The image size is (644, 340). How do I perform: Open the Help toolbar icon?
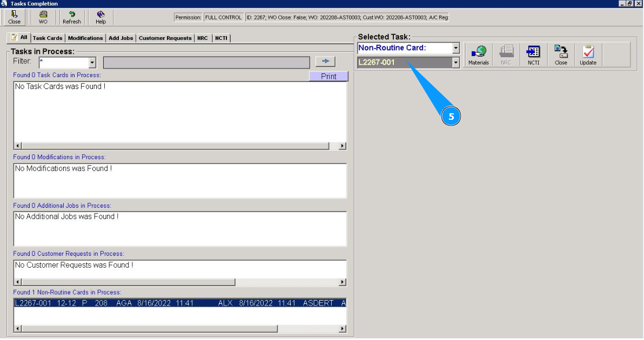pos(100,17)
